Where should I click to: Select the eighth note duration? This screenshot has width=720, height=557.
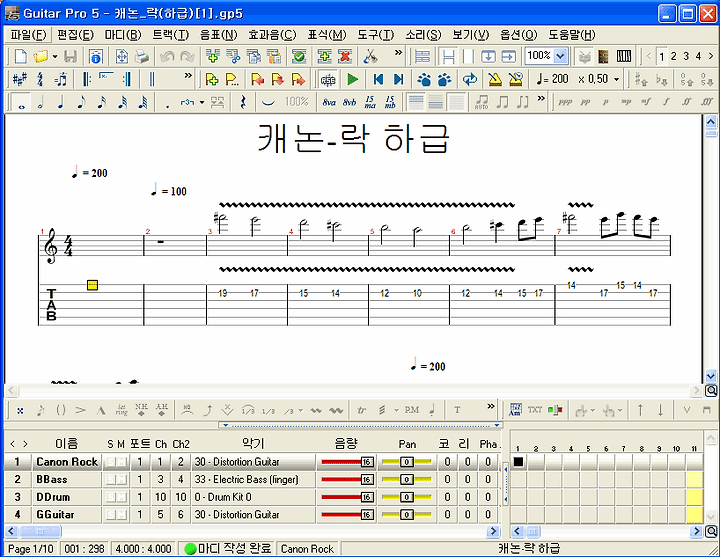coord(81,102)
